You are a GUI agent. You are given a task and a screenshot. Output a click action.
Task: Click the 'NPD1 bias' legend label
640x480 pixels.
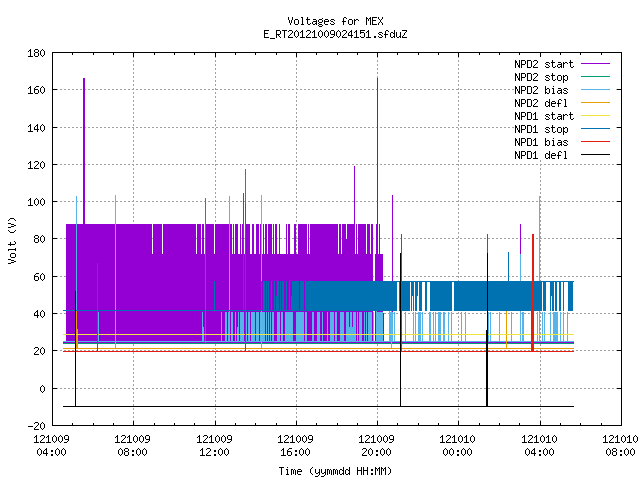coord(541,142)
